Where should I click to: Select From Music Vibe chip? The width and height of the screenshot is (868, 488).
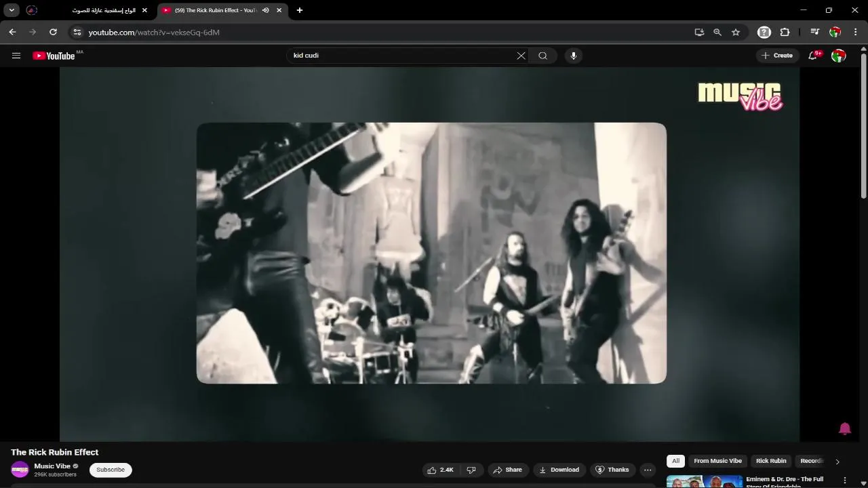point(717,461)
